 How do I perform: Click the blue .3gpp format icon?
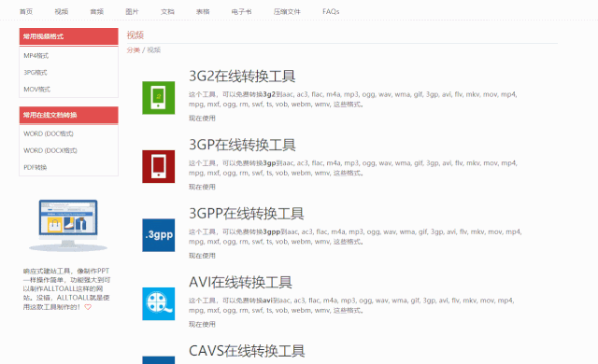click(x=159, y=235)
